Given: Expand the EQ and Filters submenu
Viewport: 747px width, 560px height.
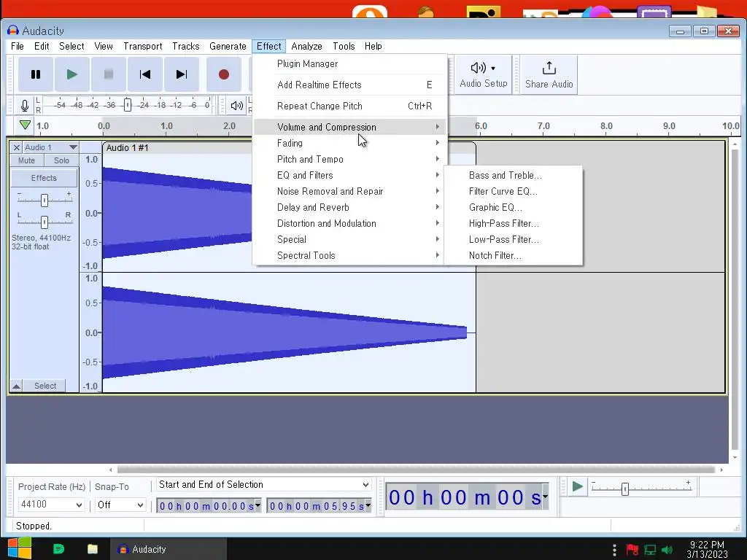Looking at the screenshot, I should (x=350, y=175).
